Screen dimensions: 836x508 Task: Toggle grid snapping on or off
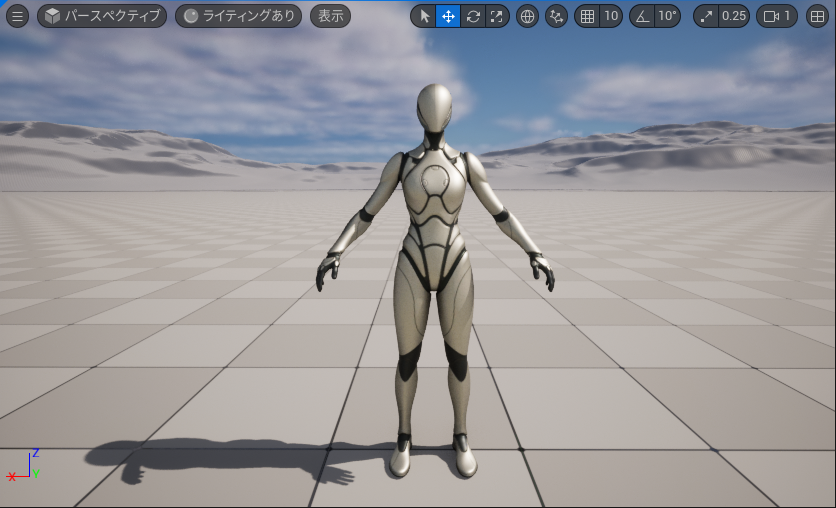[587, 16]
